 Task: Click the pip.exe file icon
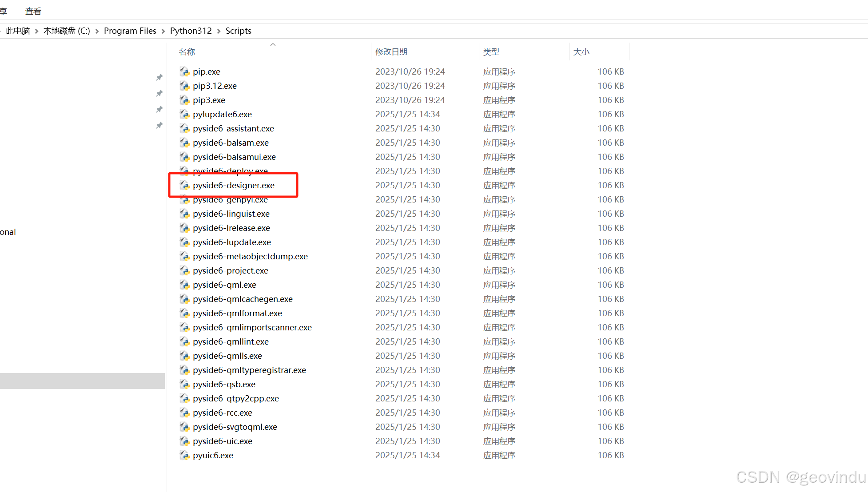coord(184,71)
